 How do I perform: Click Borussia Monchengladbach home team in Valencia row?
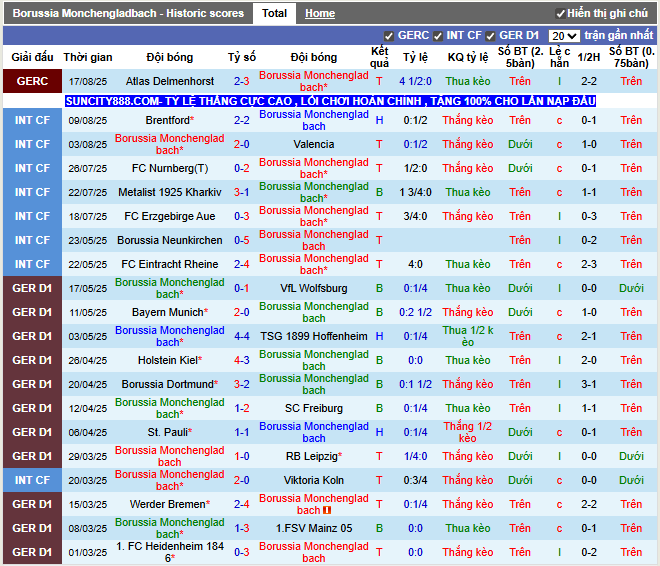(170, 144)
